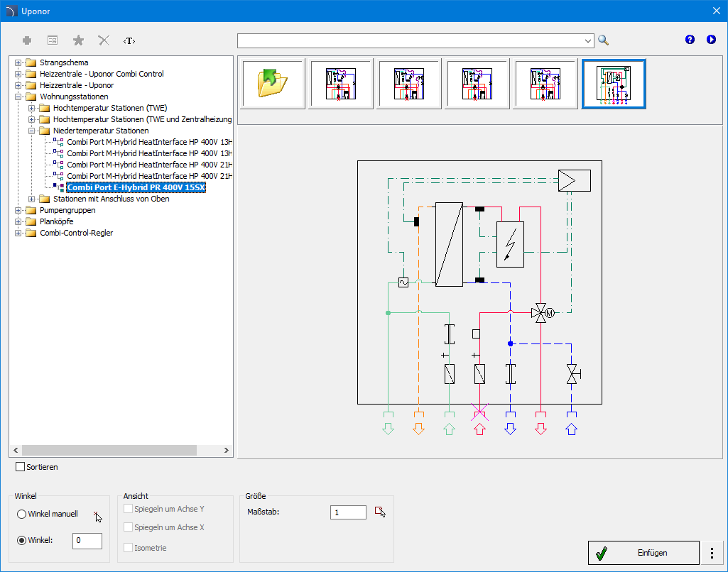Enable the Sortieren checkbox
Viewport: 728px width, 572px height.
point(21,467)
